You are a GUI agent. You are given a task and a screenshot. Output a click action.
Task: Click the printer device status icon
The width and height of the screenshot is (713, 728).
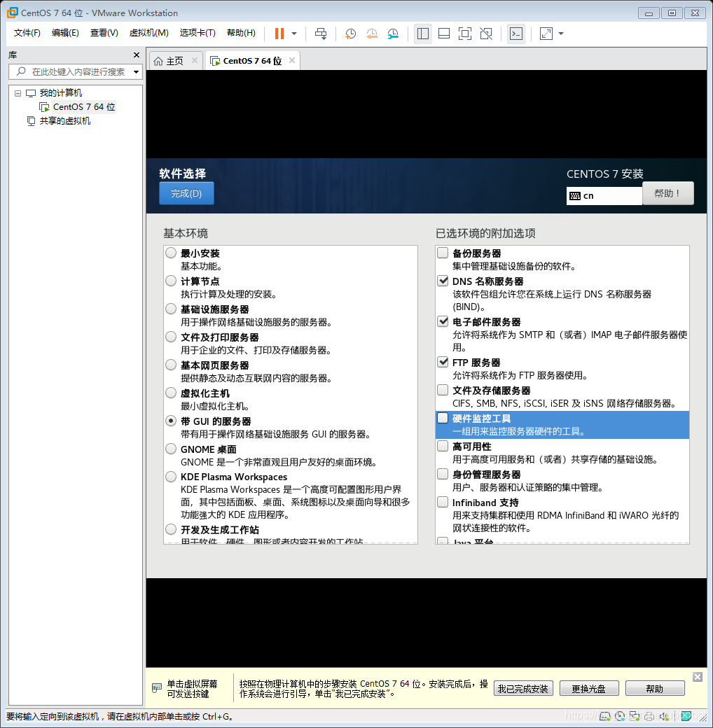pos(649,716)
